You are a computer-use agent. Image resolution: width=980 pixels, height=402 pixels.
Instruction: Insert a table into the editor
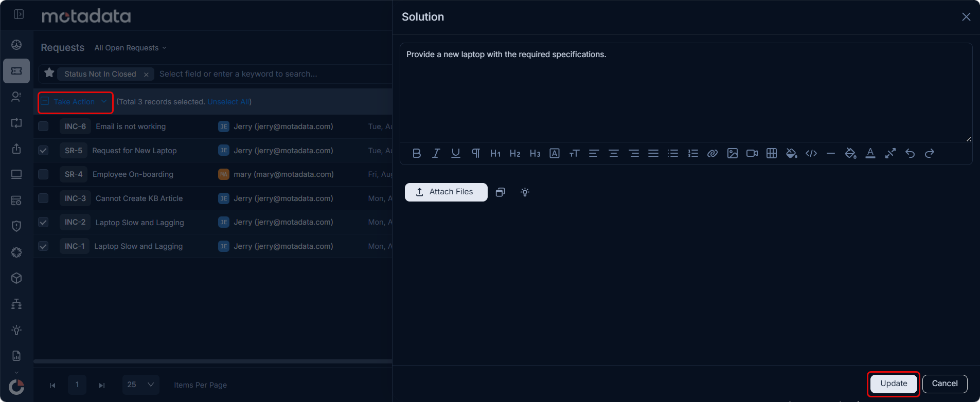coord(772,153)
